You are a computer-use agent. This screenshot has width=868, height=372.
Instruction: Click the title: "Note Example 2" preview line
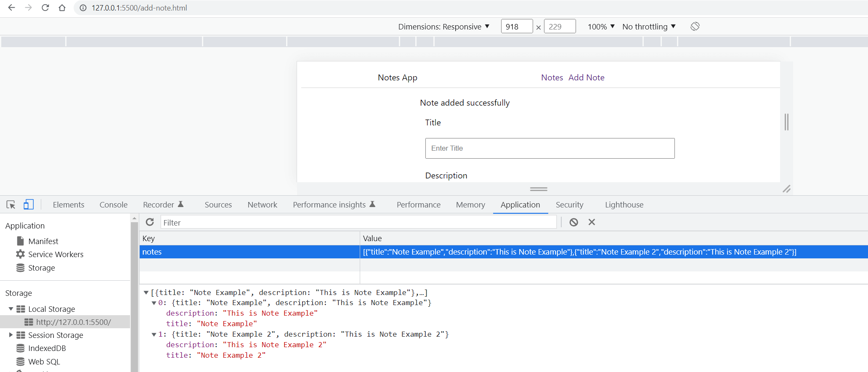(216, 355)
